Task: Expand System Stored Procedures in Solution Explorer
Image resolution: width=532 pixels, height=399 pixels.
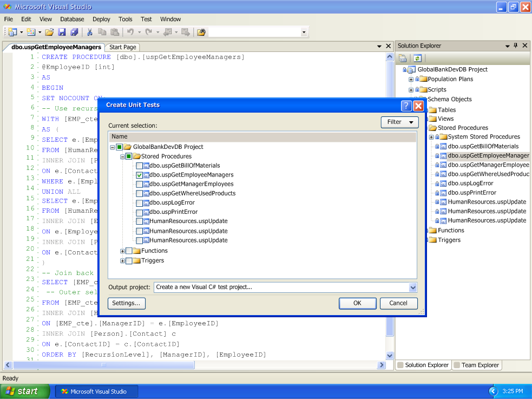Action: (431, 137)
